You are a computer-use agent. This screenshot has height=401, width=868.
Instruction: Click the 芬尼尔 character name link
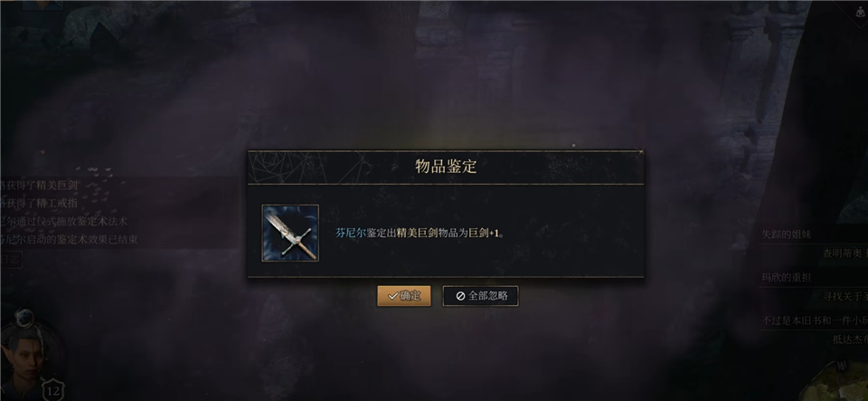[x=351, y=234]
